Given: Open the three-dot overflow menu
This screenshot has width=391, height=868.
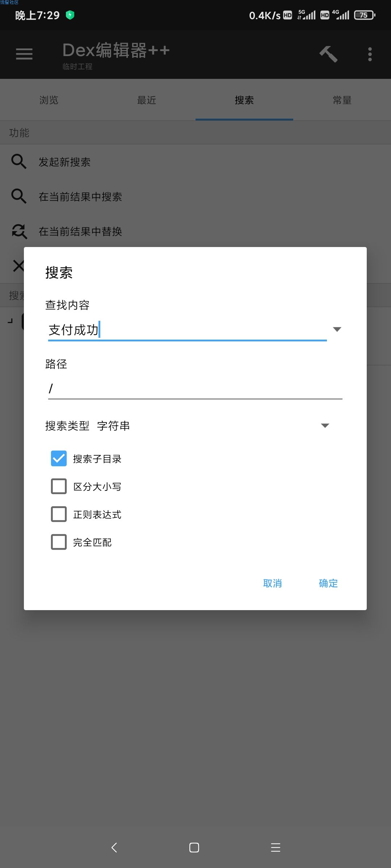Looking at the screenshot, I should (x=370, y=54).
